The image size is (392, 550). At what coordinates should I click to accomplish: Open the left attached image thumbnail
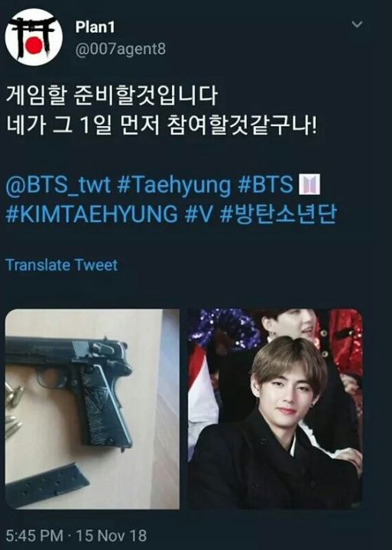92,409
